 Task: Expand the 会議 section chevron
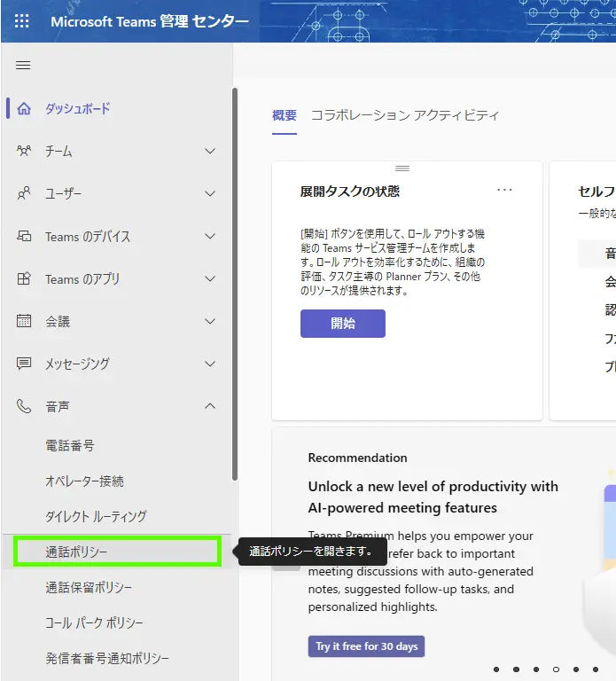coord(210,321)
